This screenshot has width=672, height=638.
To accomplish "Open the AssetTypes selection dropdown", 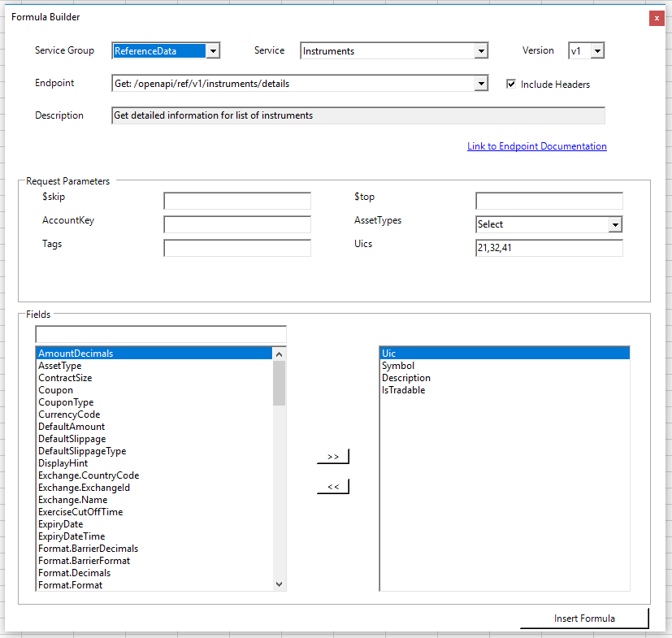I will coord(616,224).
